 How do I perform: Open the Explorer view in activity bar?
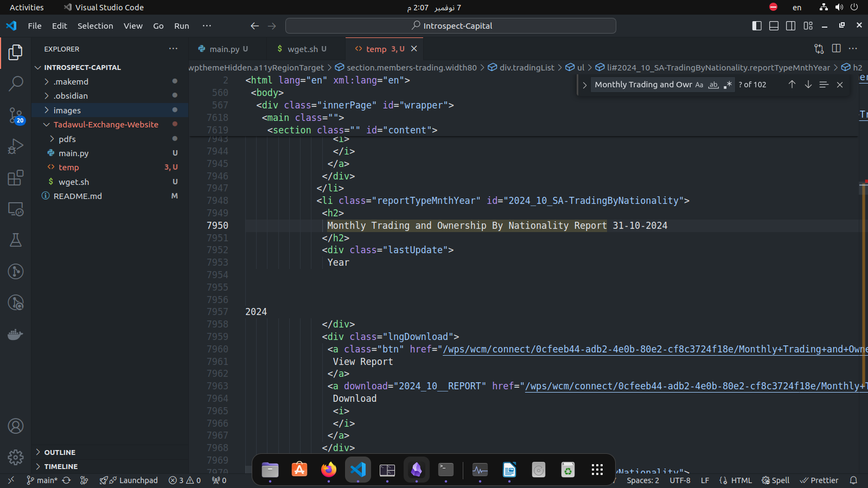pos(16,53)
